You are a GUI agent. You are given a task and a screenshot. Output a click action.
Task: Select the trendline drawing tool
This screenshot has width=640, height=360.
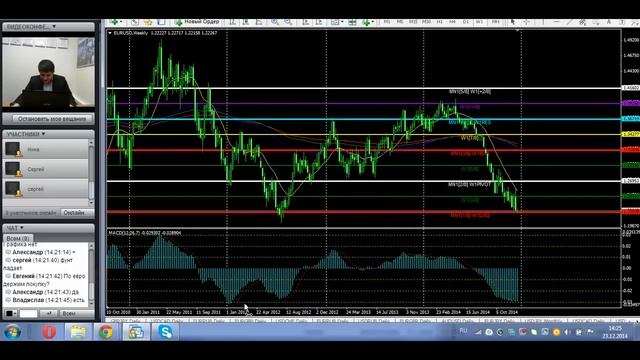569,22
